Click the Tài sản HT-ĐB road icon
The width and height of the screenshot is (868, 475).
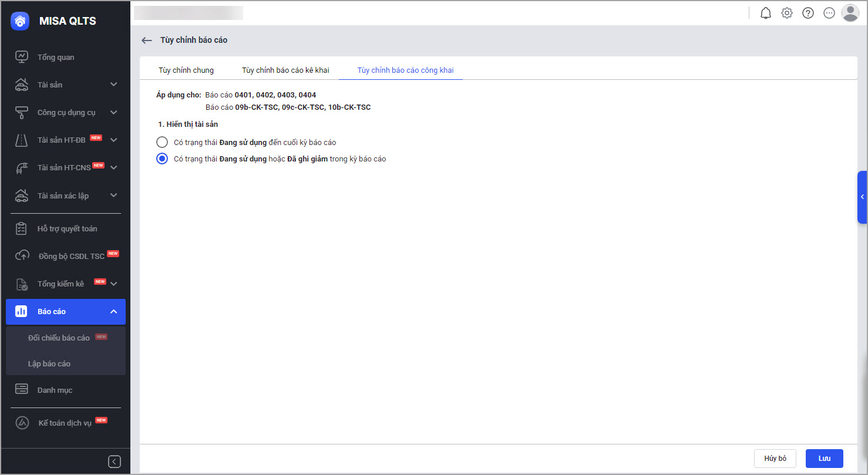click(x=22, y=140)
